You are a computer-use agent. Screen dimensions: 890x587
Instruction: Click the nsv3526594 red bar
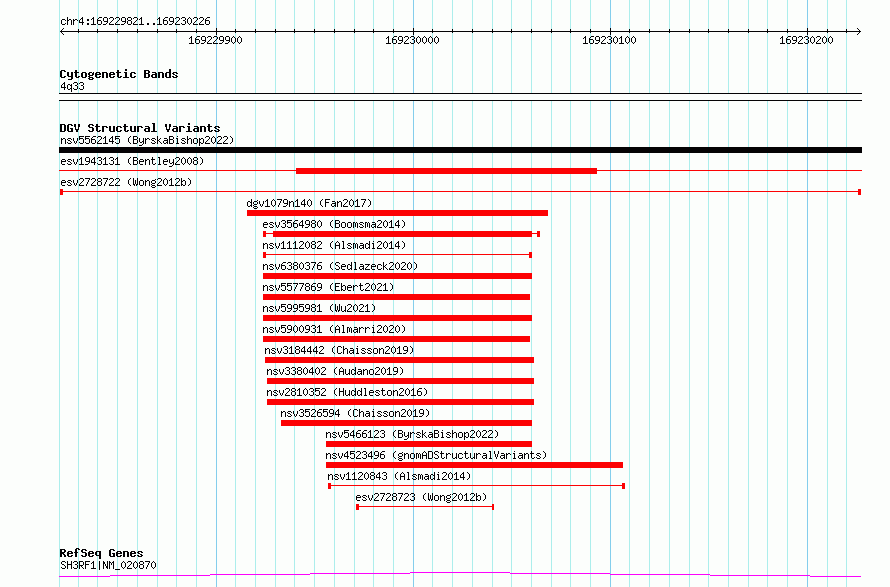tap(406, 423)
